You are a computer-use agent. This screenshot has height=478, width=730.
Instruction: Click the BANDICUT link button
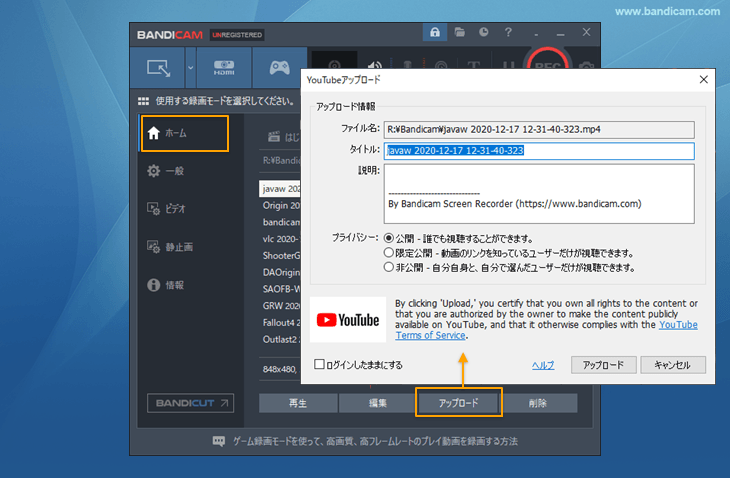pyautogui.click(x=190, y=403)
